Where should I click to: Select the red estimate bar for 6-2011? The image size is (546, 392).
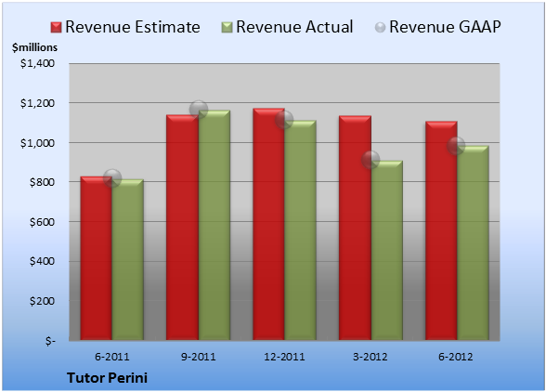click(97, 258)
